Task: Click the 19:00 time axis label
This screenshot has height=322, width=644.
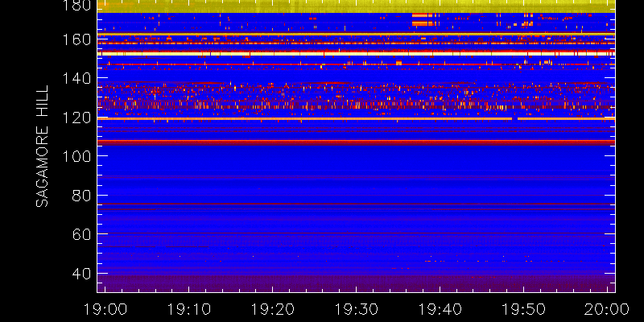Action: coord(105,309)
